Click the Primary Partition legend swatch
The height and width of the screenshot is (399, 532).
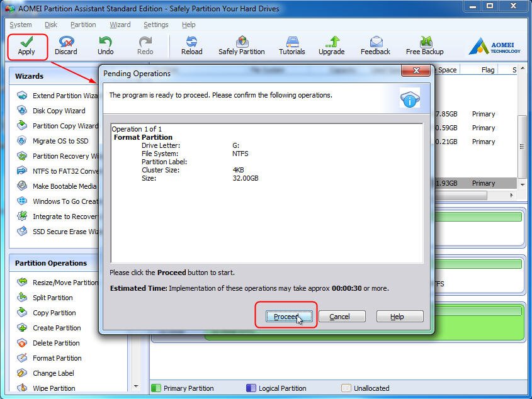tap(156, 388)
